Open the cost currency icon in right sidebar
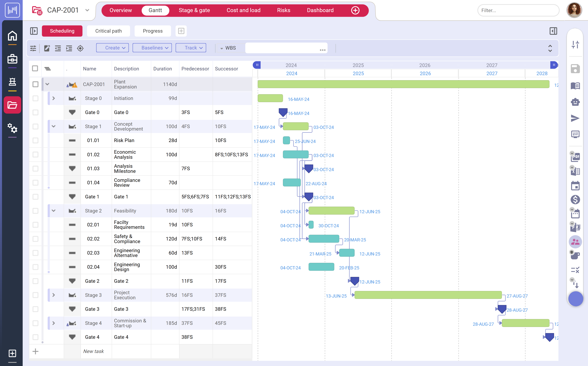Screen dimensions: 588x366 pyautogui.click(x=576, y=199)
